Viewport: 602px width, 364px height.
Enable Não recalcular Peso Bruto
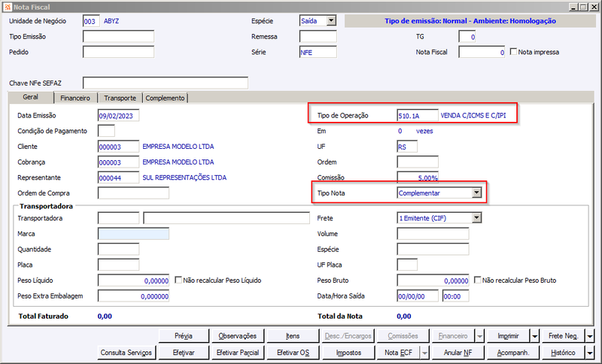click(477, 280)
